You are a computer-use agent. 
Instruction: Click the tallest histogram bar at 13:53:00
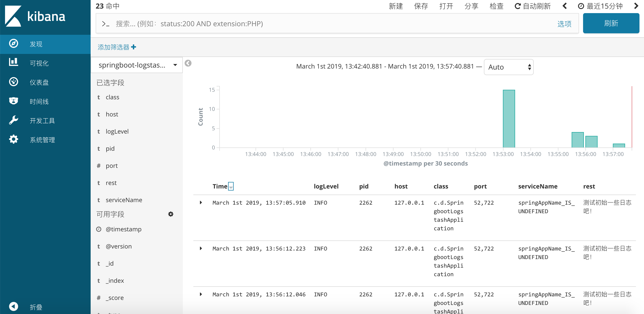[509, 119]
